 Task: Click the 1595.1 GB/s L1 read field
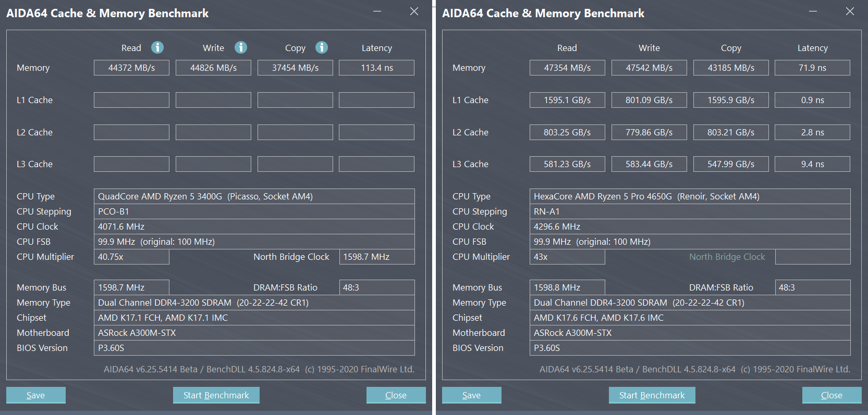[567, 100]
